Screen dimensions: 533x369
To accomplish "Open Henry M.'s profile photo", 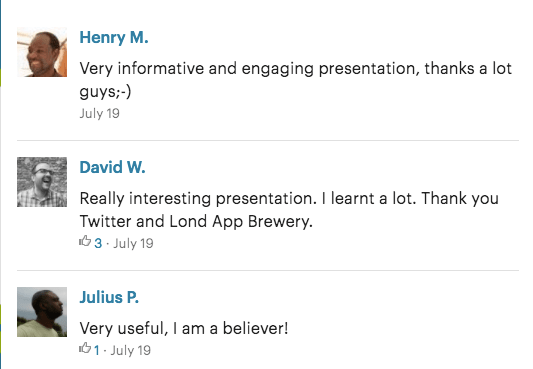I will coord(42,52).
